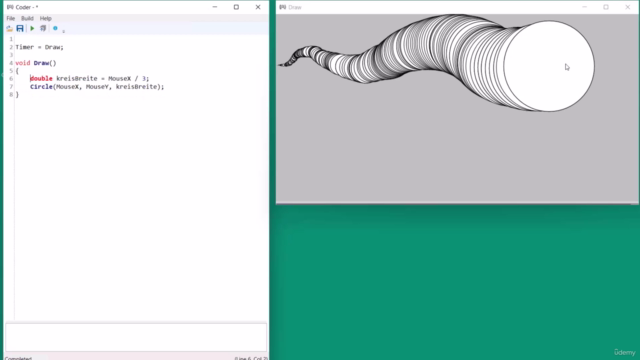Screen dimensions: 640x360
Task: Click 'kreisBreite' variable on line 6
Action: click(77, 78)
